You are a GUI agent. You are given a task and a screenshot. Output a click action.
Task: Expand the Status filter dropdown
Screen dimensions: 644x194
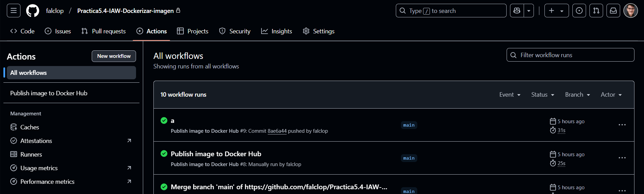[x=542, y=95]
